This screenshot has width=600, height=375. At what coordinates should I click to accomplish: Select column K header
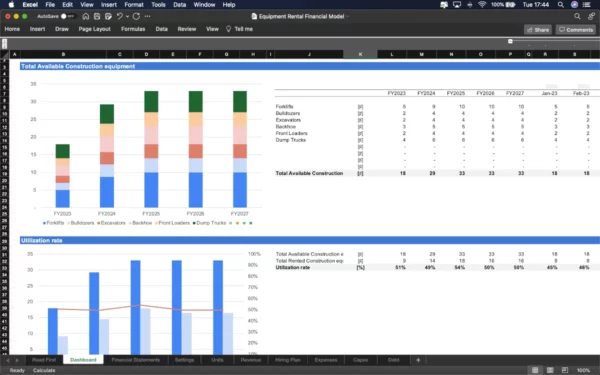click(x=360, y=54)
